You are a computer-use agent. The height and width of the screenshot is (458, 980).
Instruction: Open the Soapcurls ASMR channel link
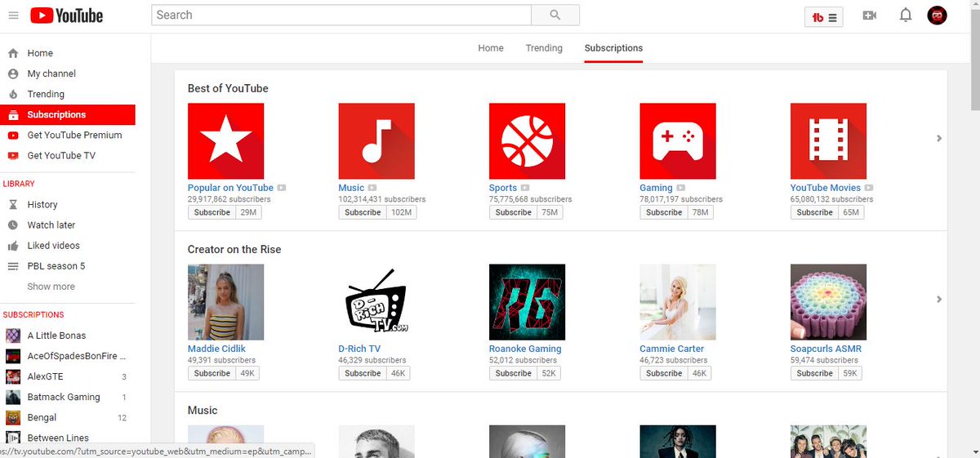[826, 349]
